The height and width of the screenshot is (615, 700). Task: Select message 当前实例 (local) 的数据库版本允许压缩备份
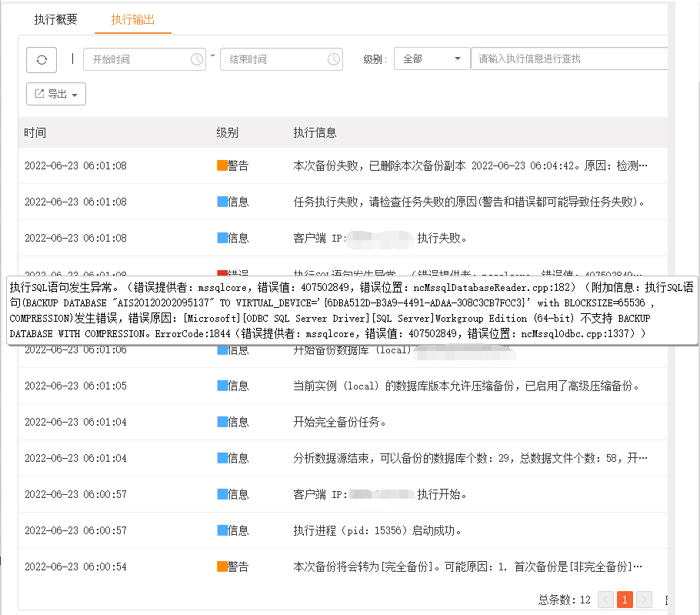(x=466, y=386)
